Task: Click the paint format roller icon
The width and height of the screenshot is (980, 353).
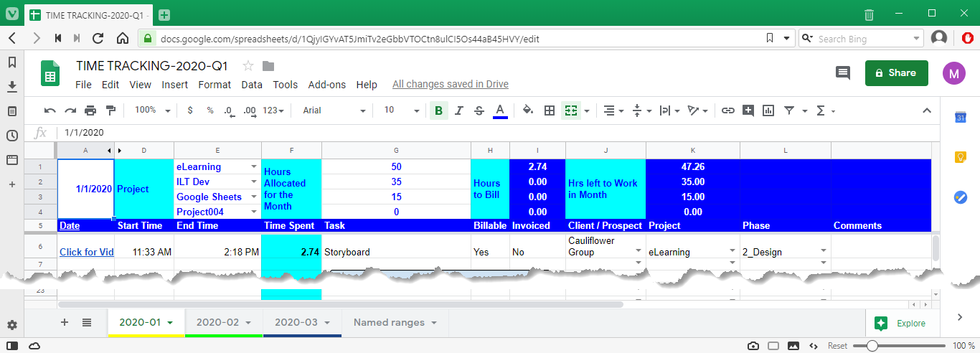Action: click(x=110, y=110)
